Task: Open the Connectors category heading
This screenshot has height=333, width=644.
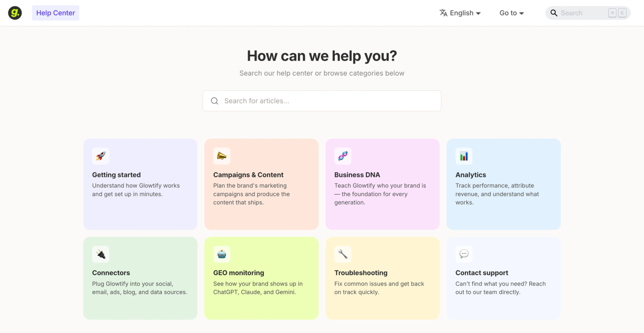Action: coord(111,273)
